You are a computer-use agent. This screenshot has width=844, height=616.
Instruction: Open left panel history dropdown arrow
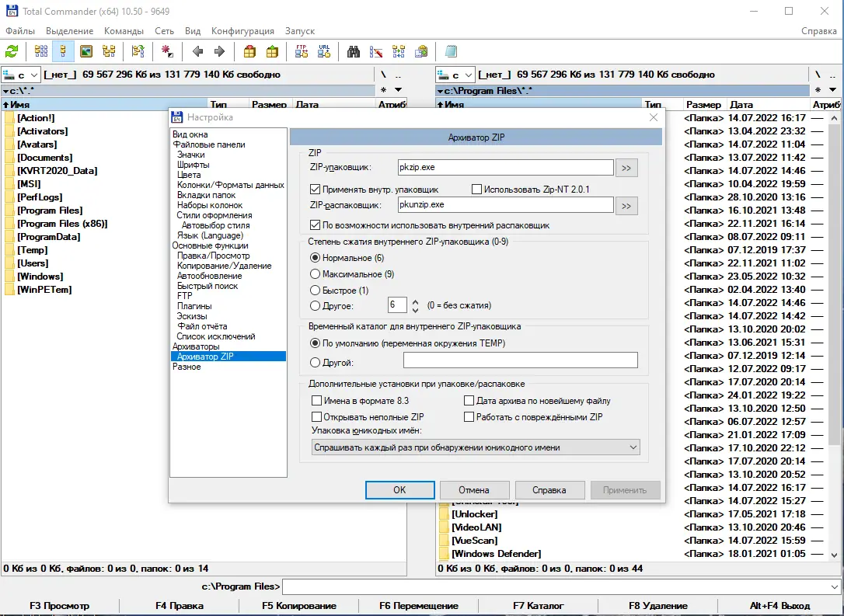(x=399, y=90)
